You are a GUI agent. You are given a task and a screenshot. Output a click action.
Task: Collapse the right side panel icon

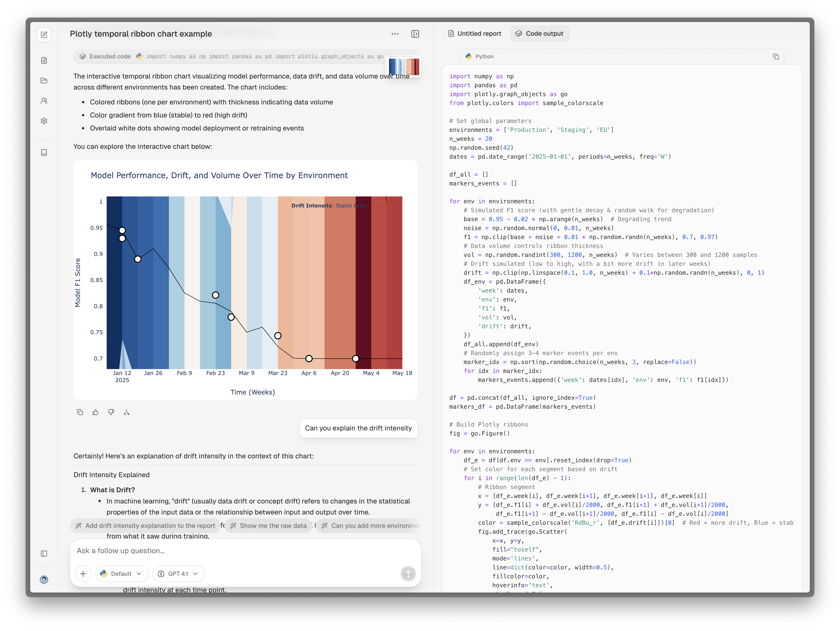coord(415,34)
